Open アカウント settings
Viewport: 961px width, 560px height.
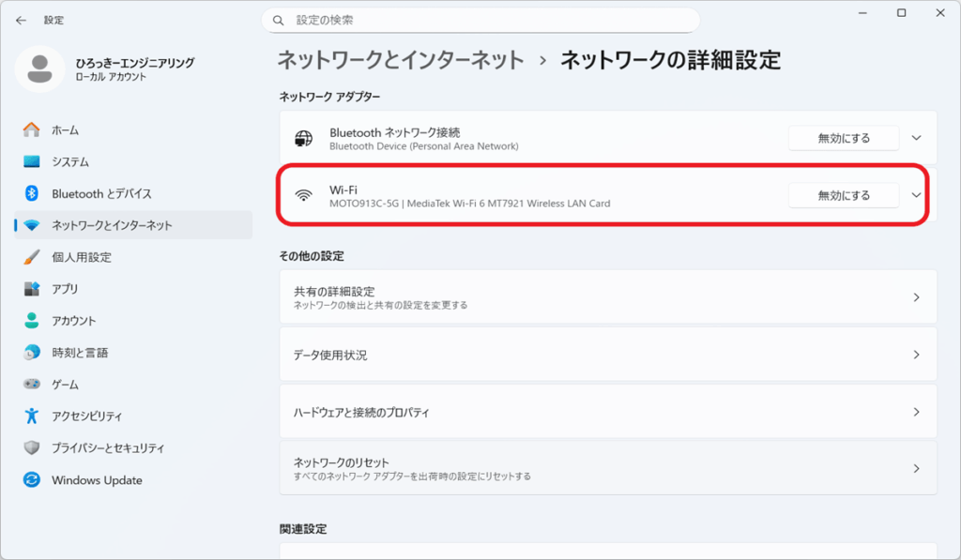[x=133, y=321]
